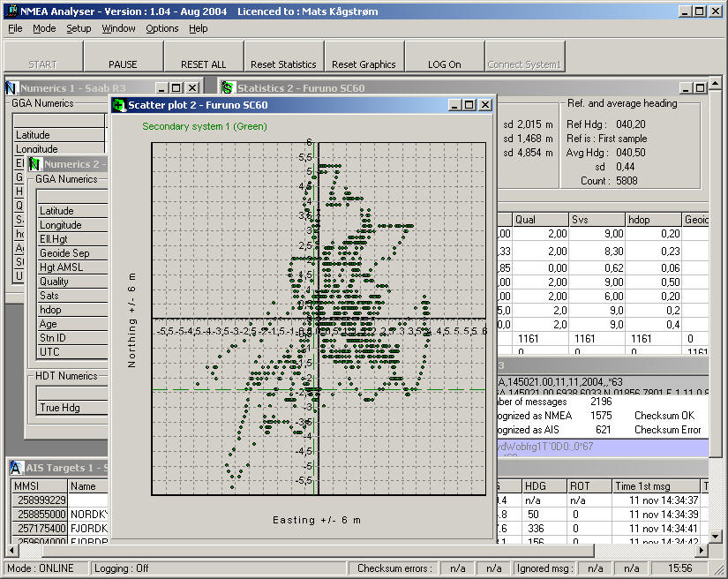Viewport: 728px width, 579px height.
Task: Select the purple highlighted AIS message row
Action: pyautogui.click(x=600, y=447)
